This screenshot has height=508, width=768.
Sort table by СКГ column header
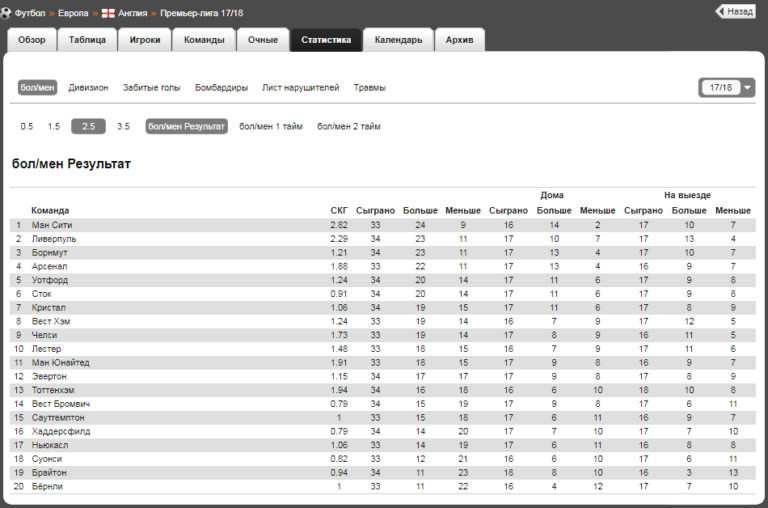pyautogui.click(x=339, y=211)
